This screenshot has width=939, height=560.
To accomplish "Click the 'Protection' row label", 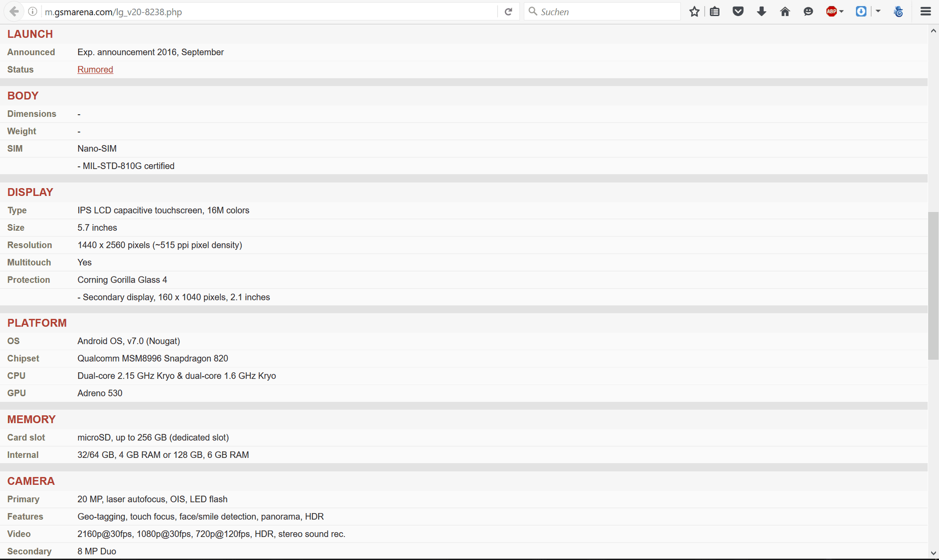I will [x=28, y=280].
